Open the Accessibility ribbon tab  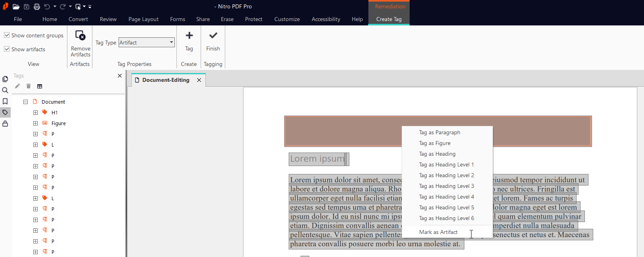(x=326, y=19)
